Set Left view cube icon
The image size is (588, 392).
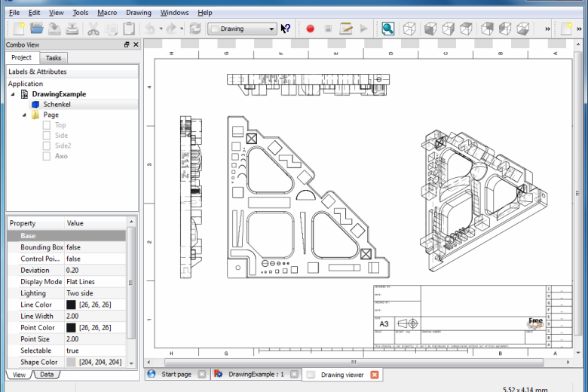click(x=522, y=29)
